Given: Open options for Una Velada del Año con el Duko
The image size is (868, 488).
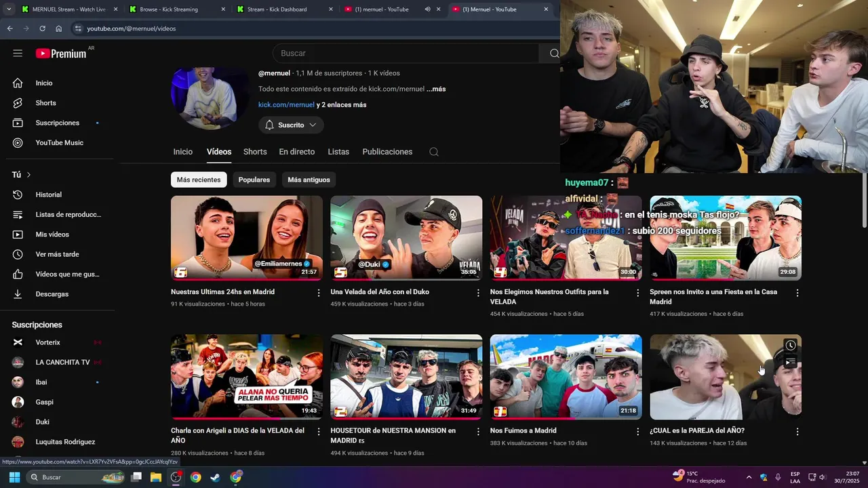Looking at the screenshot, I should tap(478, 293).
